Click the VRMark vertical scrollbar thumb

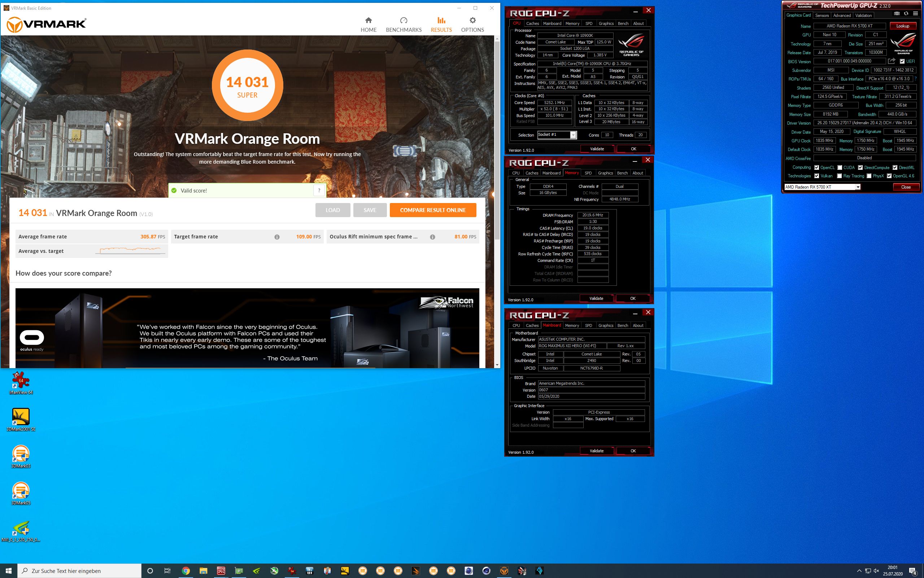(x=497, y=140)
